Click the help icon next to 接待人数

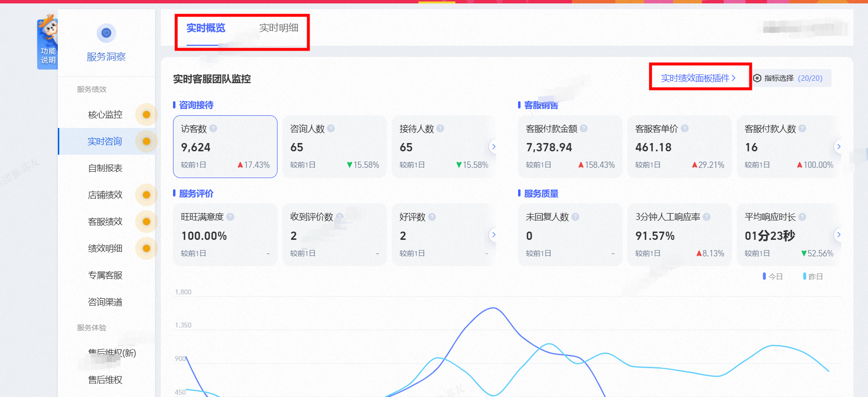440,128
